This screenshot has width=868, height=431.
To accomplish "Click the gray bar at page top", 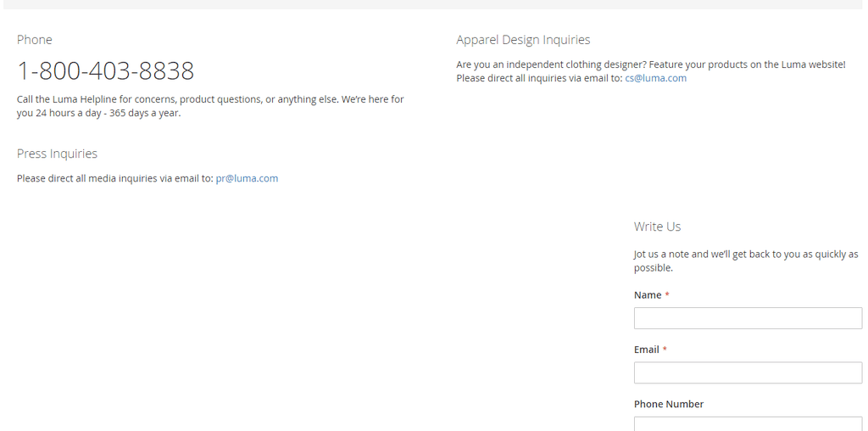I will 434,4.
